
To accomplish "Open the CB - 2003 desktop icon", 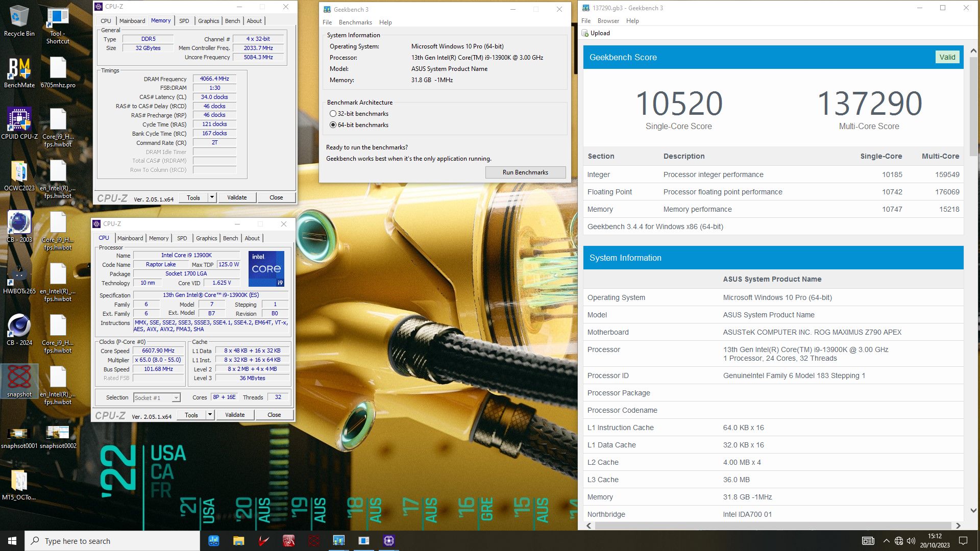I will click(x=19, y=226).
